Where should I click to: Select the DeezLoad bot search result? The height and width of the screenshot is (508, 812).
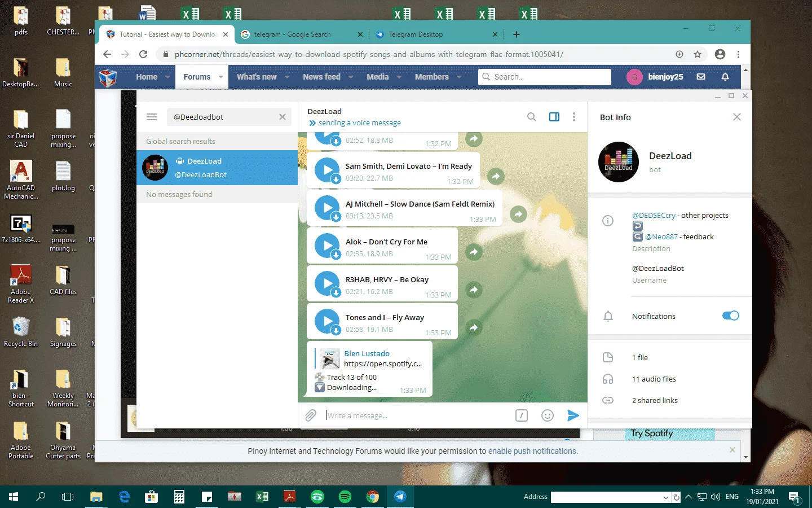pos(217,168)
